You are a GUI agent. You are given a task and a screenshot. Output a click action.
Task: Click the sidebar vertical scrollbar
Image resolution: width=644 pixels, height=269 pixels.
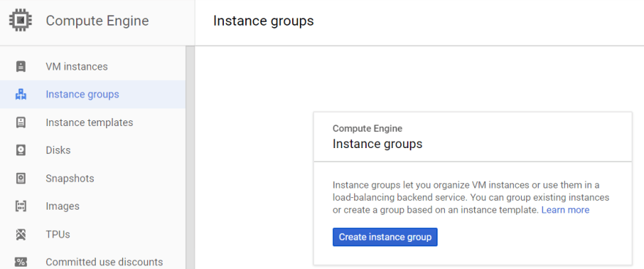pyautogui.click(x=190, y=158)
